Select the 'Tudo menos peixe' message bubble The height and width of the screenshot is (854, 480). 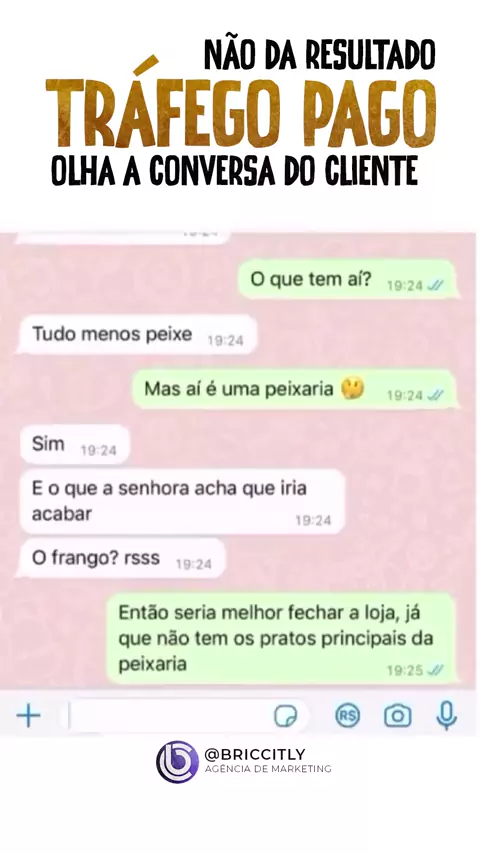click(x=137, y=334)
